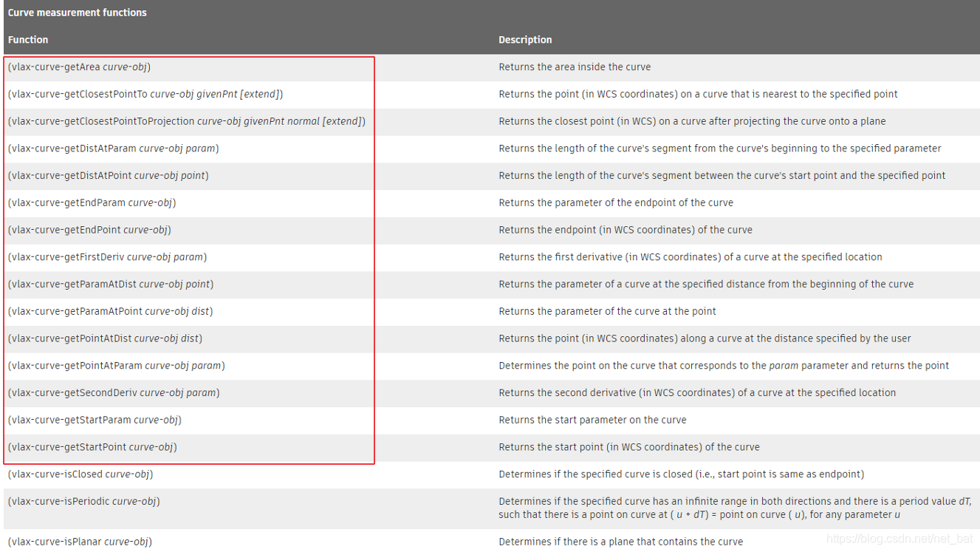Select the vlax-curve-getParamAtPoint function entry
980x552 pixels.
[110, 311]
